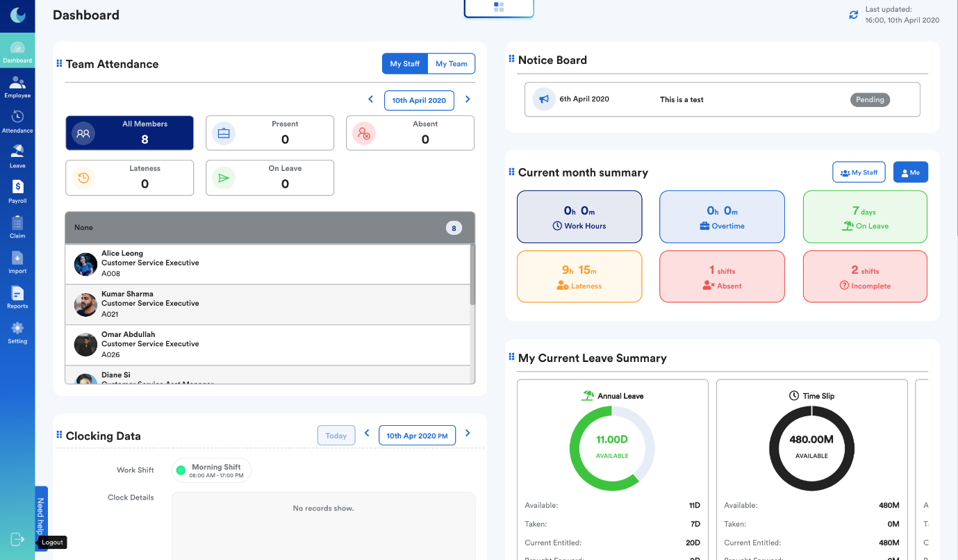The width and height of the screenshot is (958, 560).
Task: Open the Overtime summary card
Action: point(722,217)
